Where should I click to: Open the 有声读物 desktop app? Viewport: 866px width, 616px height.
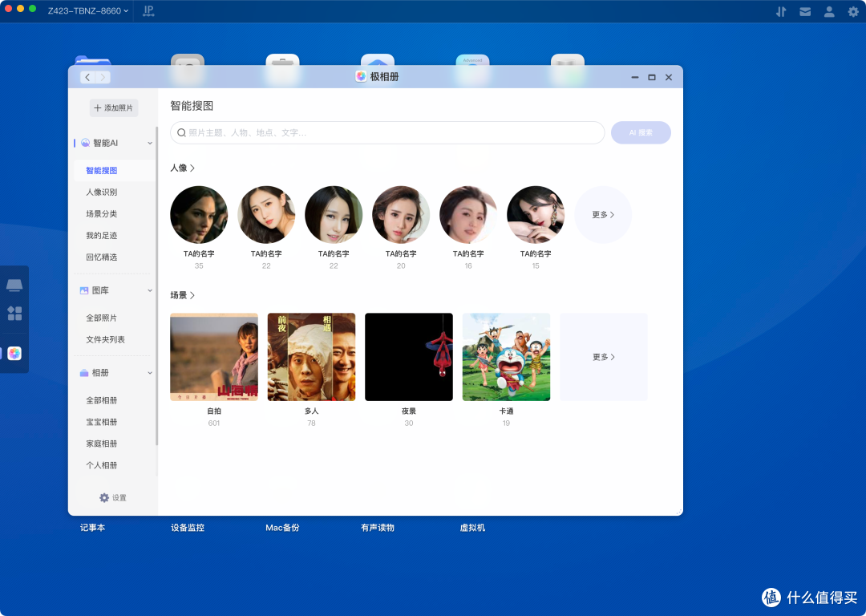[377, 528]
